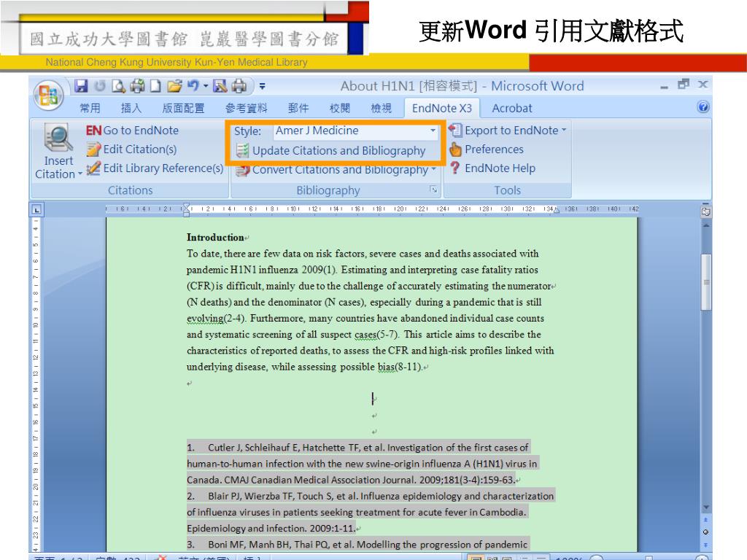Open the Style dropdown arrow
Viewport: 747px width, 560px height.
[x=433, y=131]
